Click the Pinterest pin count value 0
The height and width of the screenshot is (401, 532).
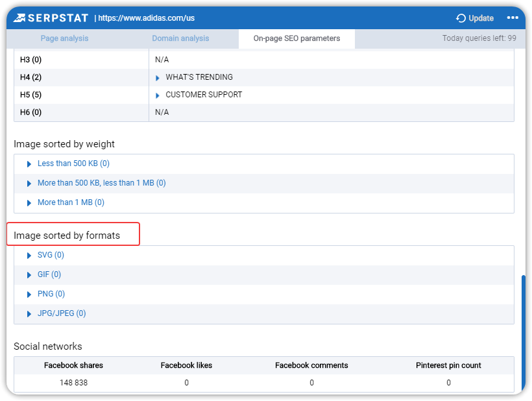pyautogui.click(x=448, y=383)
